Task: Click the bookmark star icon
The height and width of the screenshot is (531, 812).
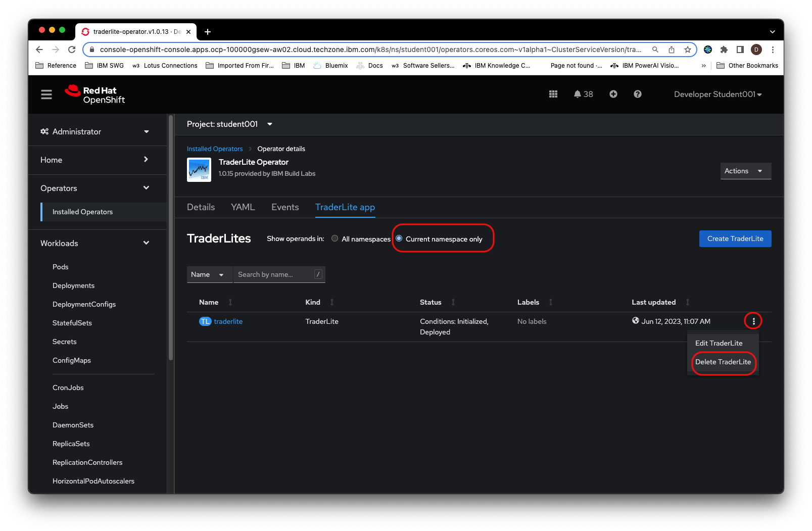Action: 688,50
